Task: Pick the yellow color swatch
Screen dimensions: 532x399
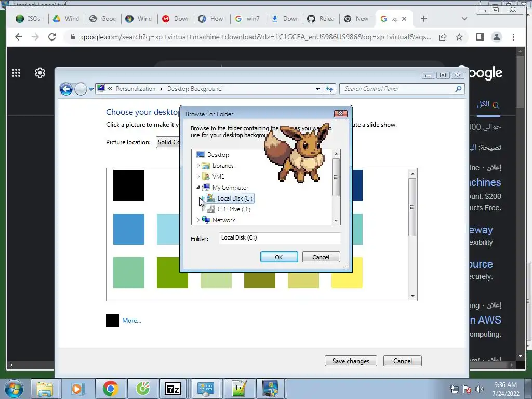Action: click(x=347, y=273)
